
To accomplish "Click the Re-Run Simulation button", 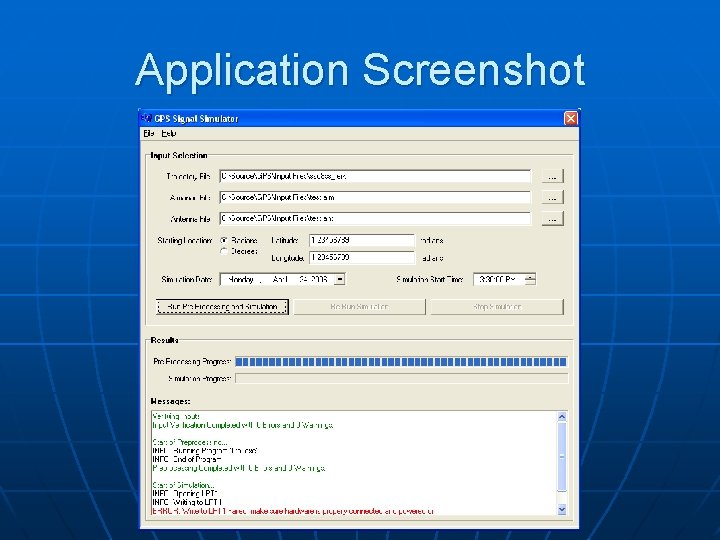I will click(x=360, y=307).
